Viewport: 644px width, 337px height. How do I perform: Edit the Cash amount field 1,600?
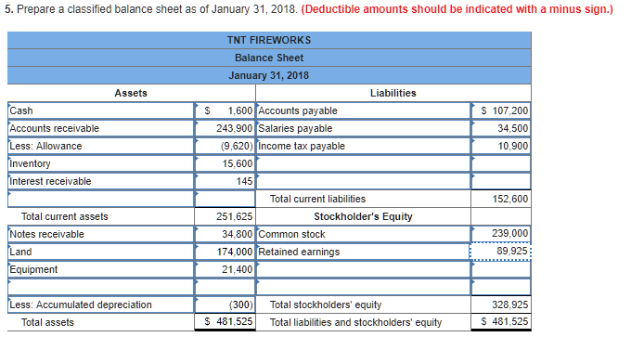tap(225, 110)
